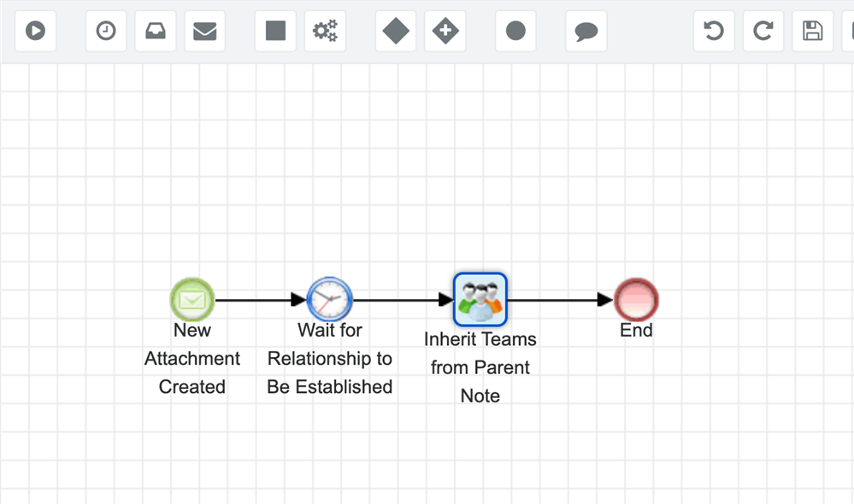Select the End Event circle tool
Image resolution: width=854 pixels, height=504 pixels.
pyautogui.click(x=515, y=32)
